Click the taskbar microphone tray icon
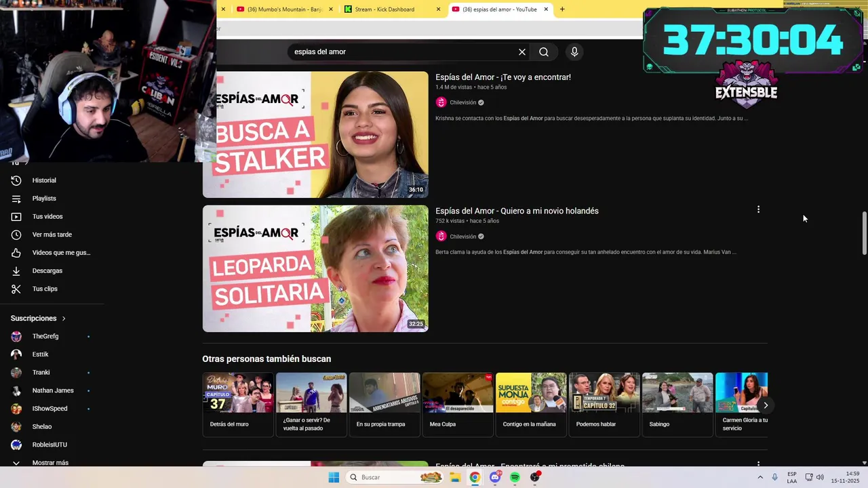Screen dimensions: 868x488 pos(774,477)
